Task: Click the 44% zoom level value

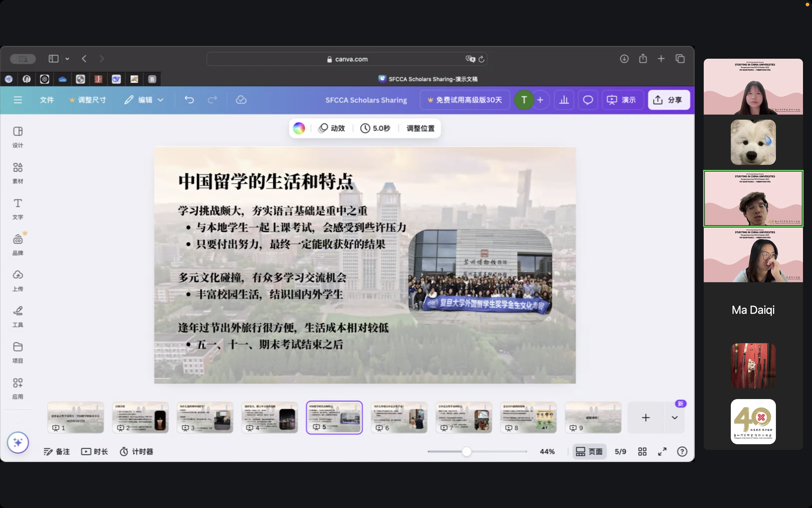Action: (x=547, y=452)
